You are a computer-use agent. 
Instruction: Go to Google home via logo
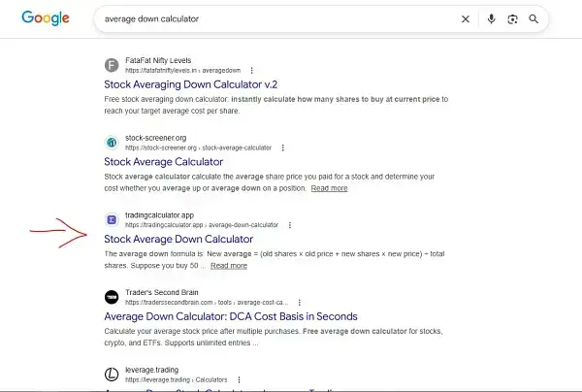(x=46, y=18)
